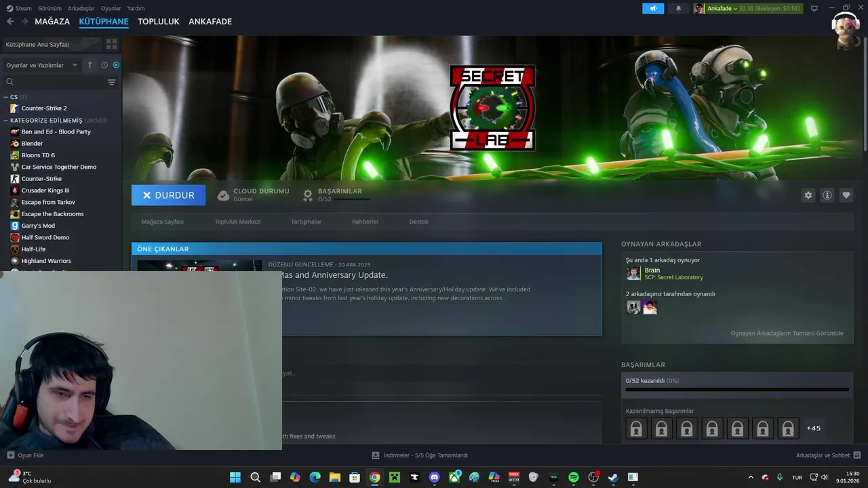Open the Arkadaşlar ve Sohbet panel
This screenshot has height=488, width=868.
[828, 455]
